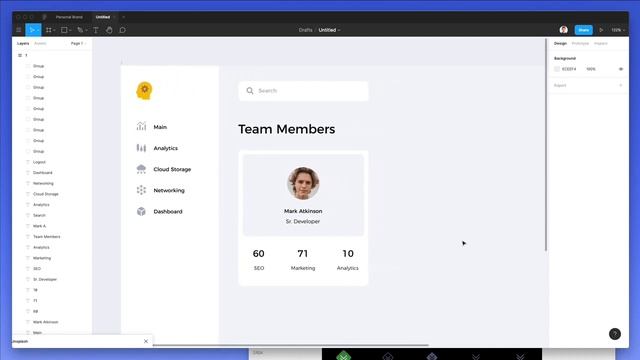Image resolution: width=640 pixels, height=360 pixels.
Task: Click the Main chart icon in canvas sidebar
Action: tap(141, 127)
